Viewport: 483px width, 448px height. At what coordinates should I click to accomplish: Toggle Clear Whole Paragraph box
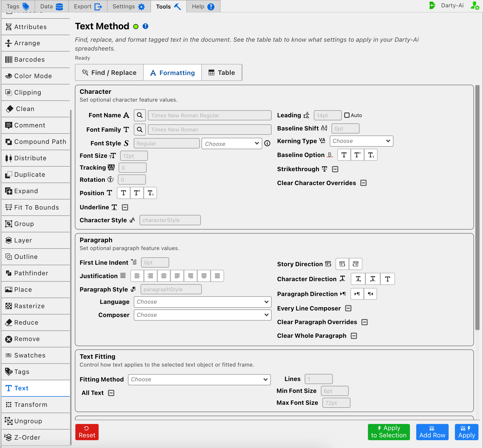tap(354, 336)
